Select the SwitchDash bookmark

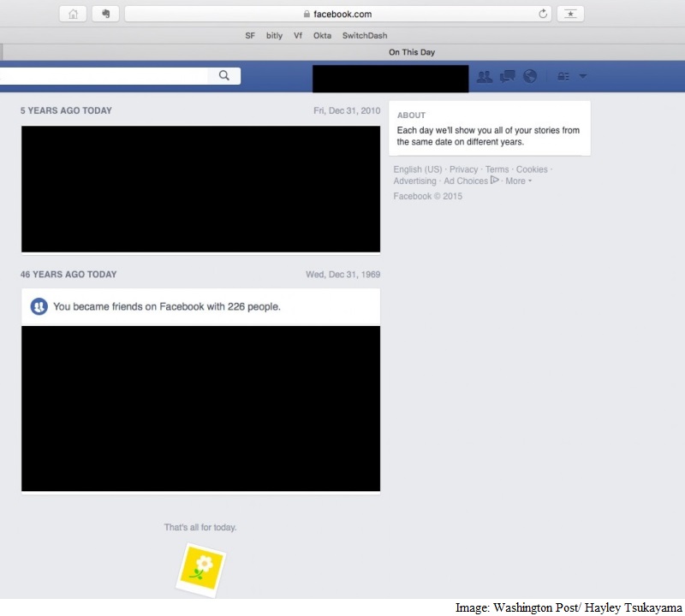(x=363, y=35)
